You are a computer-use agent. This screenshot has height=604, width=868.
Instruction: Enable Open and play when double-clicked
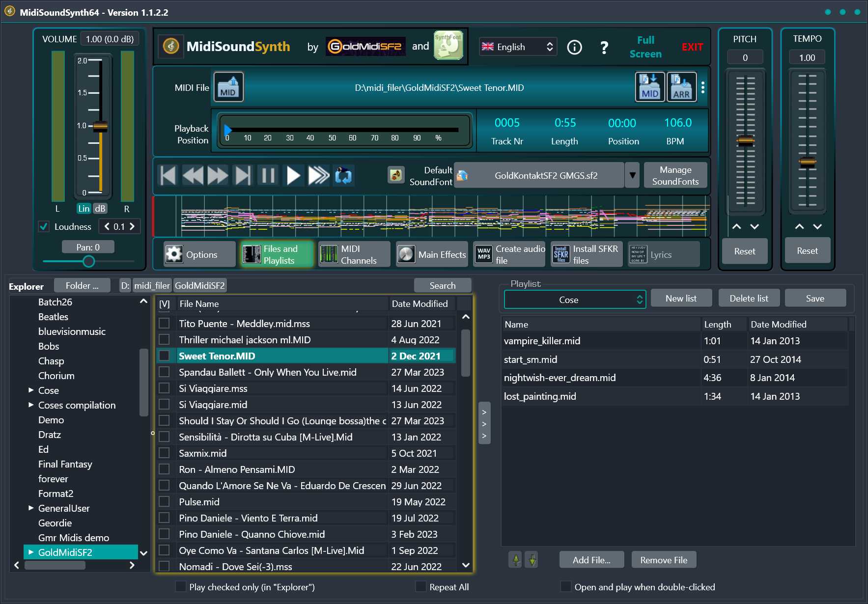click(566, 586)
